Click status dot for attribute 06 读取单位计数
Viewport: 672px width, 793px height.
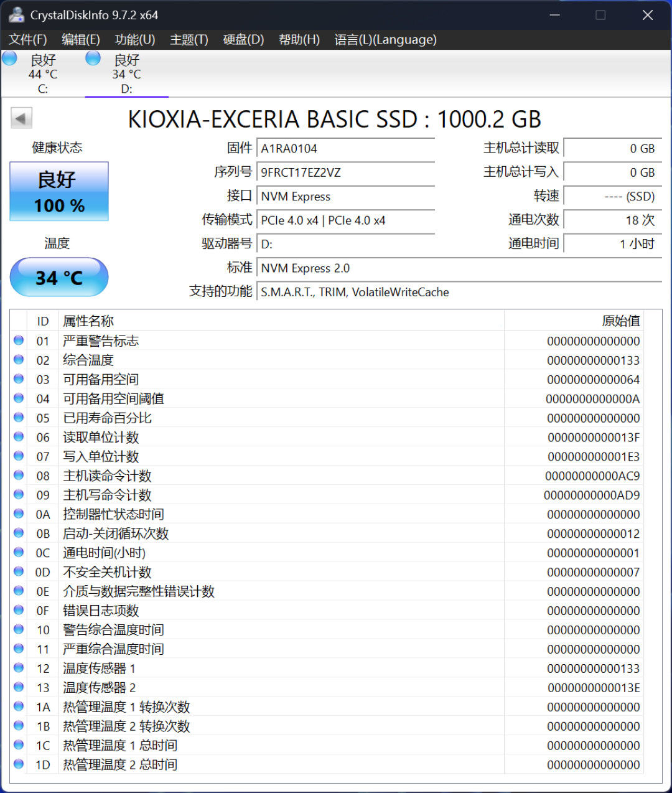pyautogui.click(x=19, y=437)
